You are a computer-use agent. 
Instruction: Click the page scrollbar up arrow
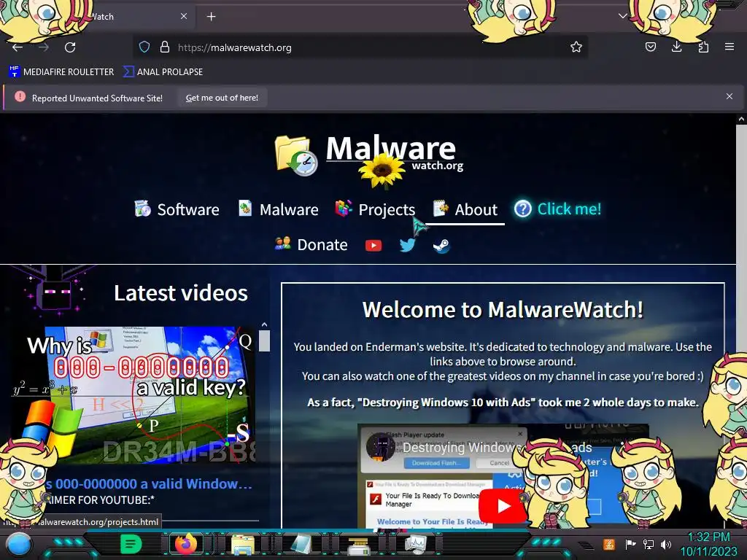pos(741,120)
